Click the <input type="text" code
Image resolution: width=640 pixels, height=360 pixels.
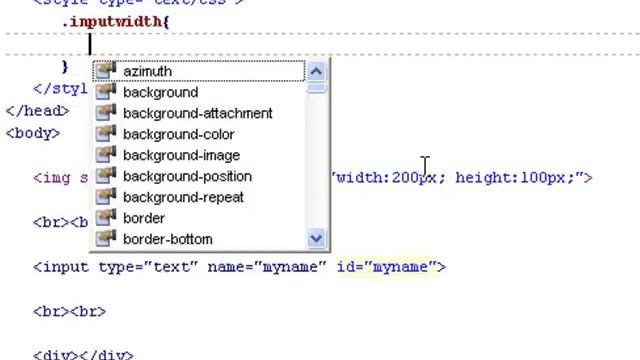pos(116,267)
